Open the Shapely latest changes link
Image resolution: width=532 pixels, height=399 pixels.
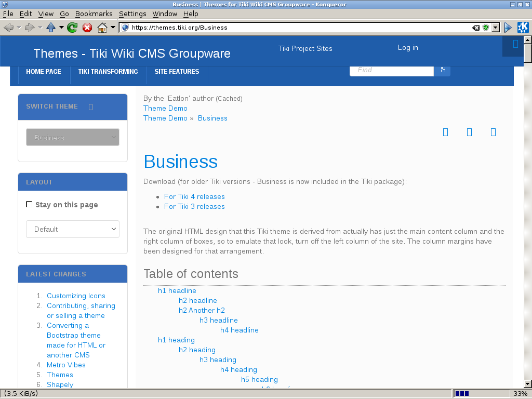tap(60, 384)
